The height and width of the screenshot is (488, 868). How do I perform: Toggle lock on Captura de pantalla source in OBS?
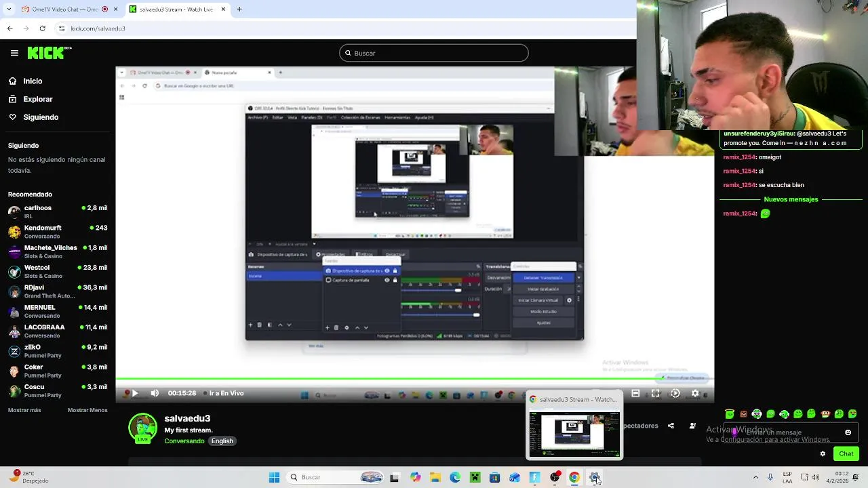(395, 280)
